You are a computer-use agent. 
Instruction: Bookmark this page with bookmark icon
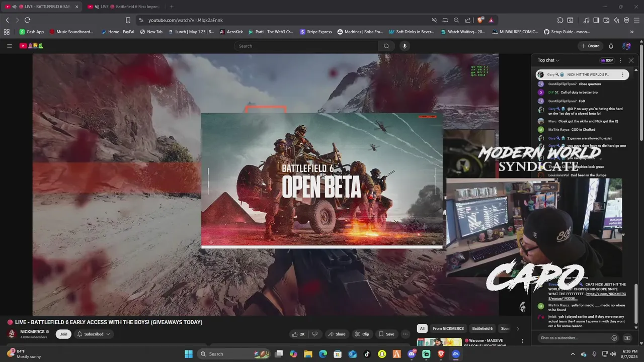128,20
